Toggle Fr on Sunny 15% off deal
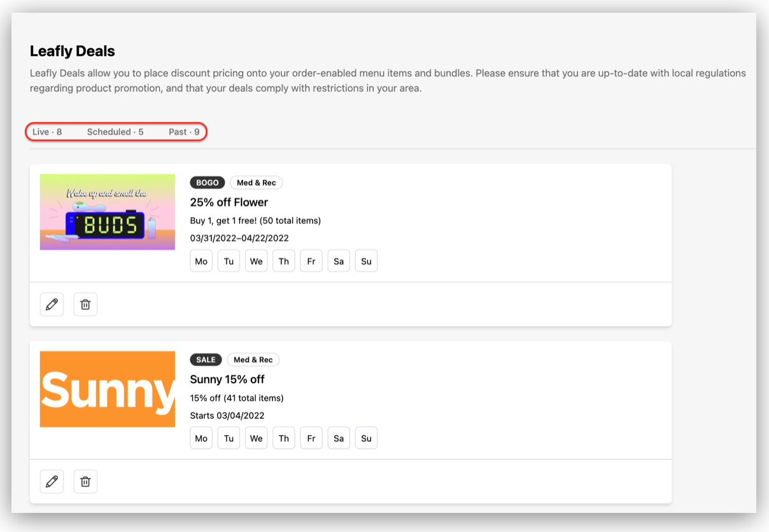The width and height of the screenshot is (769, 532). coord(311,438)
